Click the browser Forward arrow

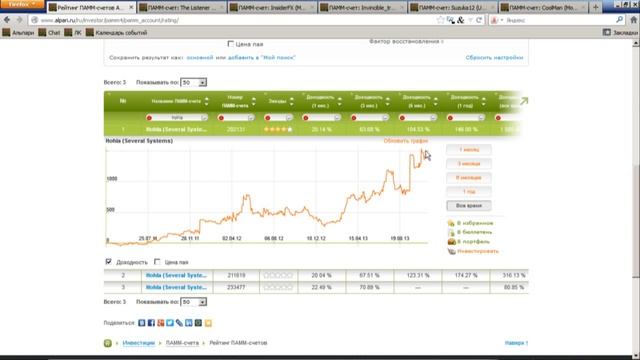click(x=19, y=20)
